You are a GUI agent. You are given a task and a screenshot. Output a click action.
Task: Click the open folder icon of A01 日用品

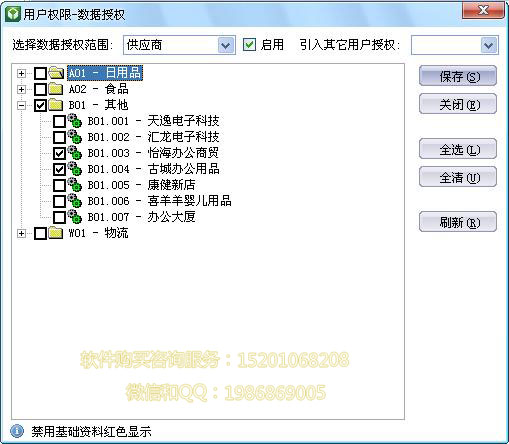56,73
